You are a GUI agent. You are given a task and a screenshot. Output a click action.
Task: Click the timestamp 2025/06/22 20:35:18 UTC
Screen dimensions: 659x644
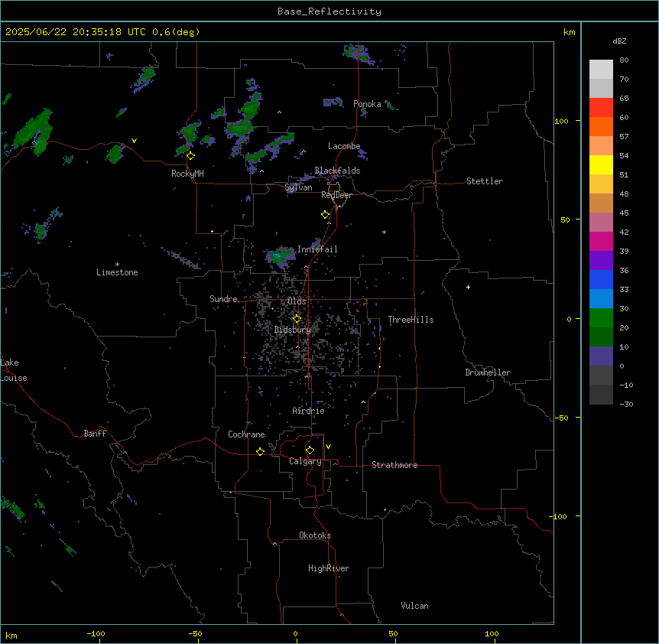point(75,32)
